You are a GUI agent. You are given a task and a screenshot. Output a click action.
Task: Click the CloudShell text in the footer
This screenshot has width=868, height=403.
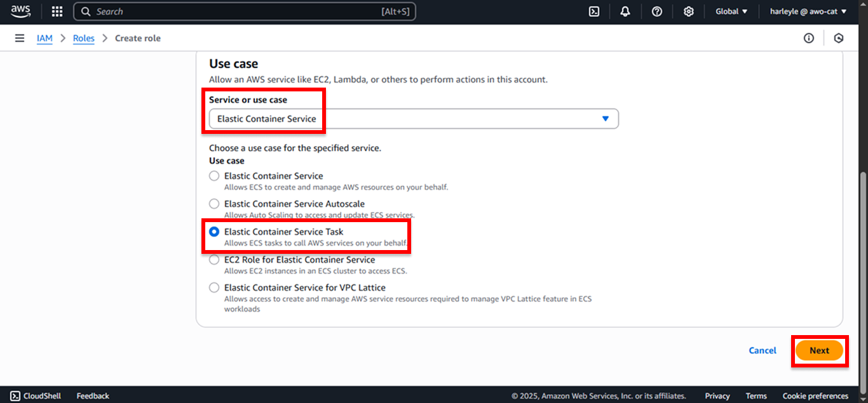tap(42, 396)
